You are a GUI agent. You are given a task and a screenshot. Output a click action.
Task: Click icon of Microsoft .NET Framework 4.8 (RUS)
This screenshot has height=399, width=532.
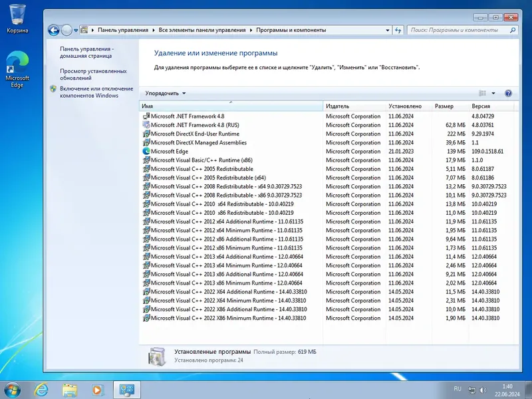[146, 125]
